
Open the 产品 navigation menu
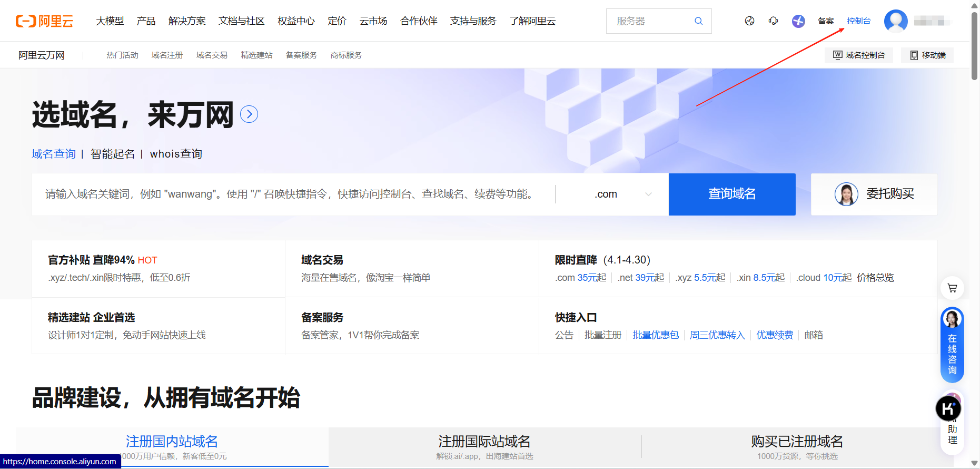(x=146, y=21)
